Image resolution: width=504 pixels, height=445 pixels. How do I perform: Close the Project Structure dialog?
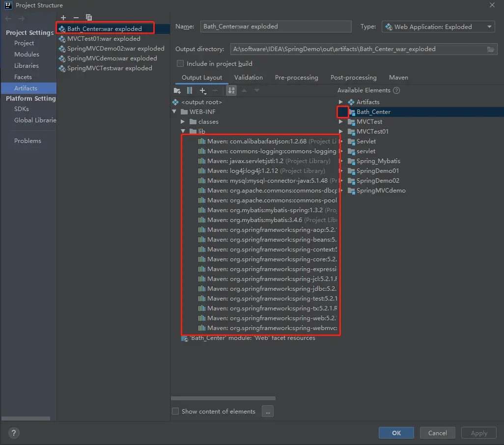[x=492, y=5]
